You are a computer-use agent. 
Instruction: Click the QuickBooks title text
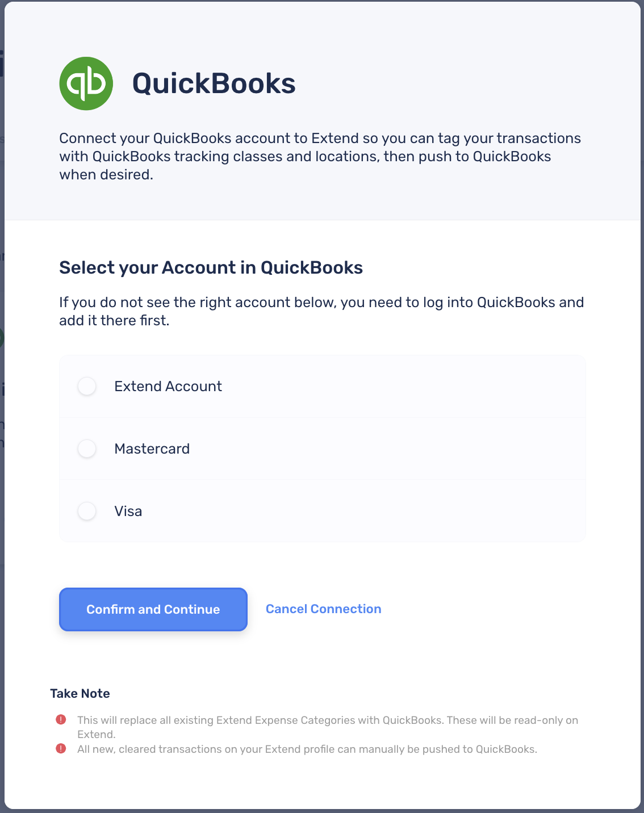pyautogui.click(x=214, y=83)
